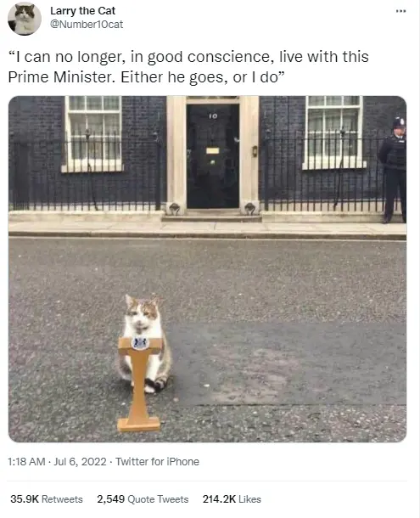Click the wooden lectern crest in photo
Viewport: 420px width, 518px height.
coord(140,342)
